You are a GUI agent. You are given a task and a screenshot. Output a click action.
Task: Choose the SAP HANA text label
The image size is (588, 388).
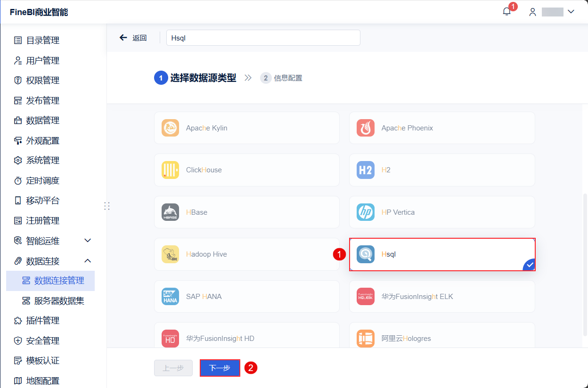coord(204,297)
